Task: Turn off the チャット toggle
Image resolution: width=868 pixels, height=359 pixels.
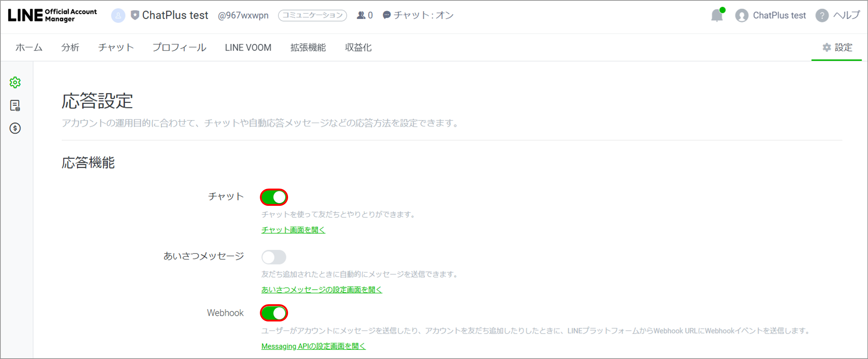Action: tap(273, 197)
